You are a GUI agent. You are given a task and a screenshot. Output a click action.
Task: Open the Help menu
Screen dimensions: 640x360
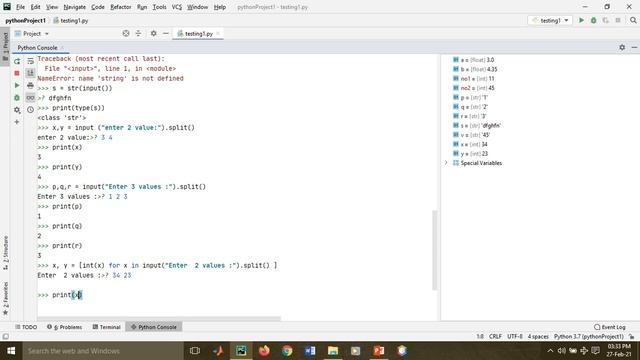220,7
